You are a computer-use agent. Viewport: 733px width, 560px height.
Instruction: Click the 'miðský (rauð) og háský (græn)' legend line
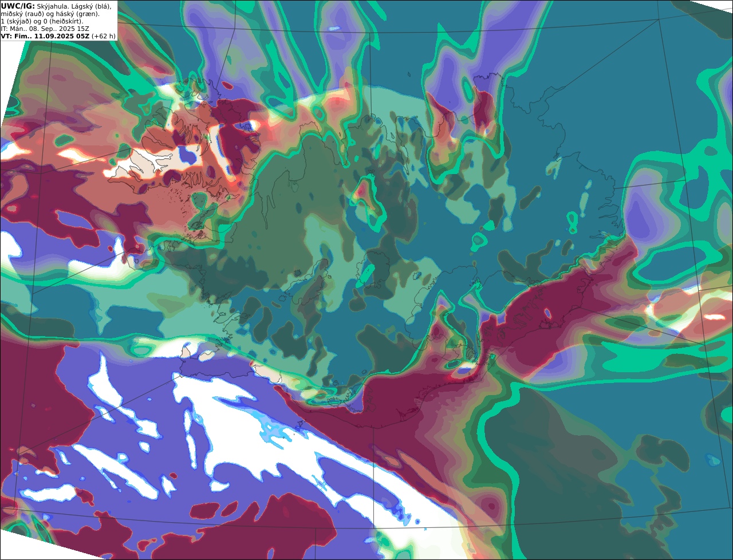click(50, 13)
